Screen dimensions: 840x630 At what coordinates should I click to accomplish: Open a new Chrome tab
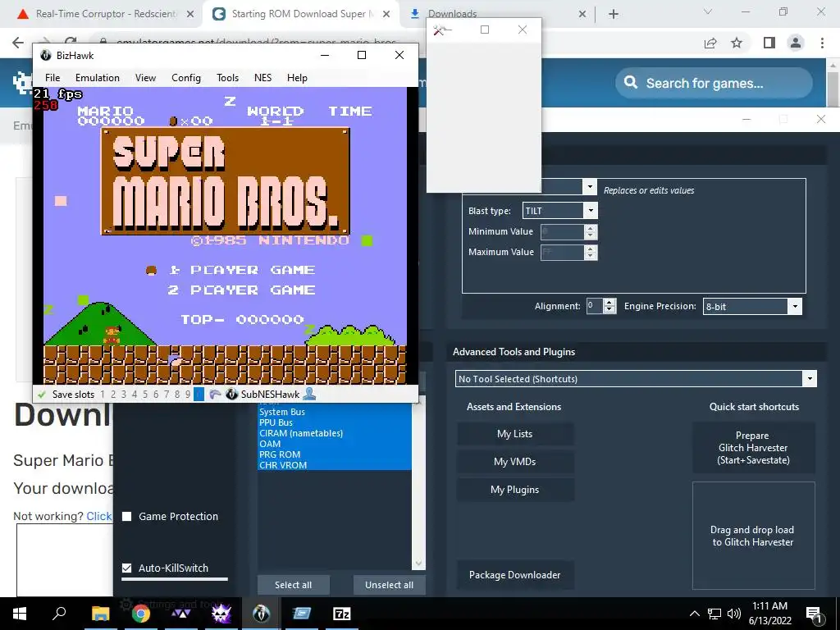614,14
